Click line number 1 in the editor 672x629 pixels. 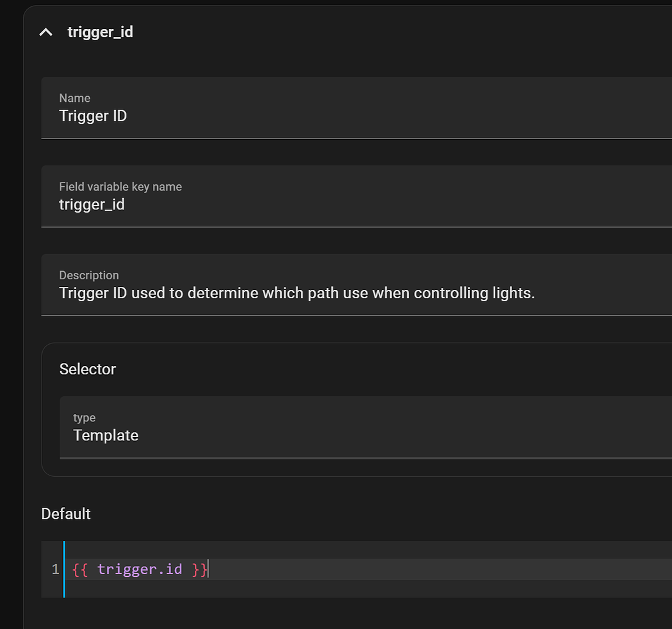(x=55, y=569)
